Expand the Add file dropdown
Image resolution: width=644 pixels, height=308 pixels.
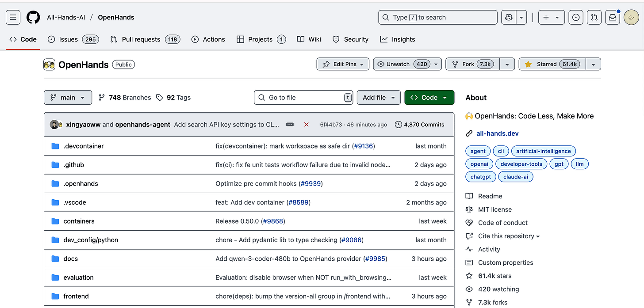pyautogui.click(x=379, y=97)
